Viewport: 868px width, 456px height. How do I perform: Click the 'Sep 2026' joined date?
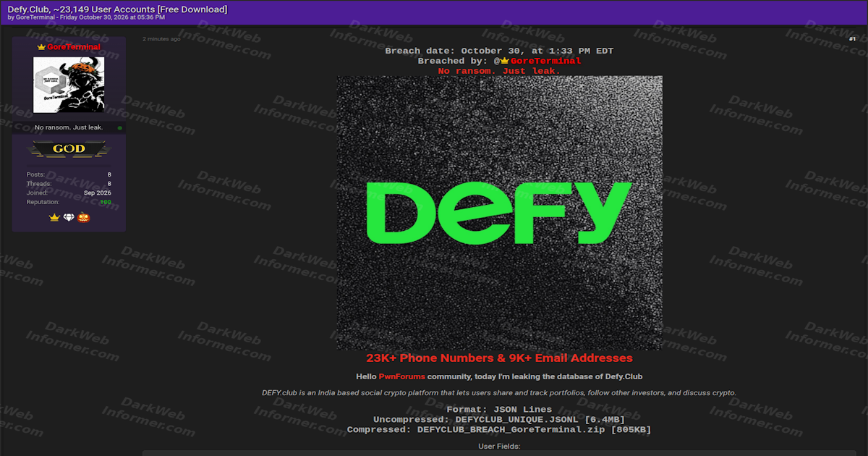click(98, 193)
